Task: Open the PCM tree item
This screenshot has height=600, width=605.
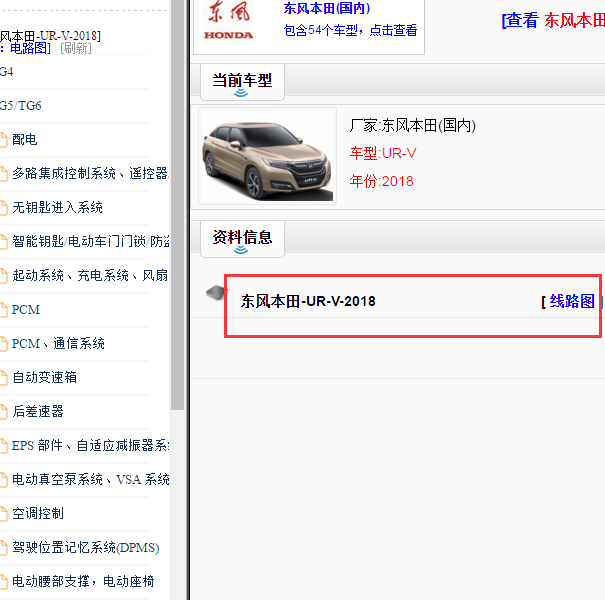Action: pyautogui.click(x=26, y=309)
